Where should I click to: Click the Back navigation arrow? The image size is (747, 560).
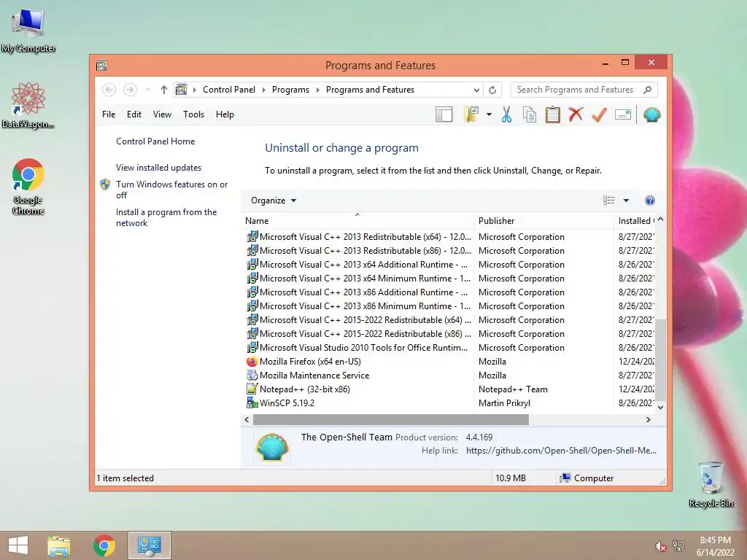click(109, 90)
